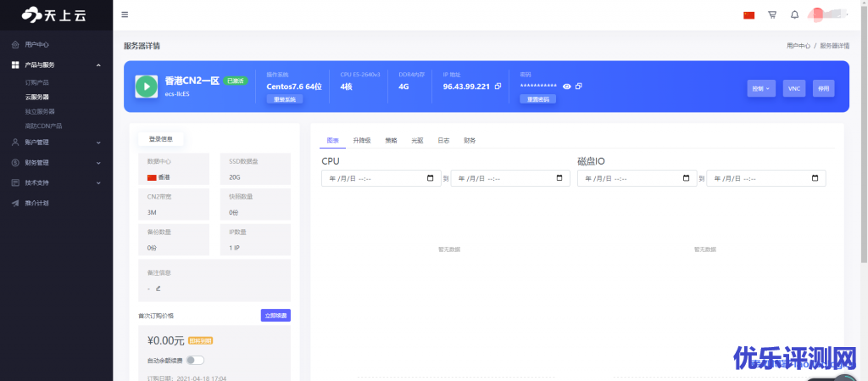The image size is (868, 381).
Task: Edit the 备注信息 note with pencil icon
Action: 158,289
